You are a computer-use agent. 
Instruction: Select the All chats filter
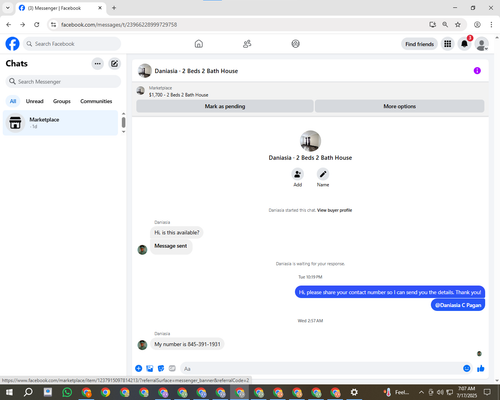(13, 101)
